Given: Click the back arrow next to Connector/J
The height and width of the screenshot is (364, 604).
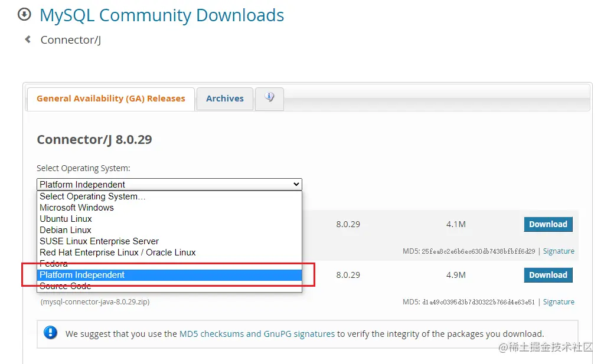Looking at the screenshot, I should [x=28, y=40].
